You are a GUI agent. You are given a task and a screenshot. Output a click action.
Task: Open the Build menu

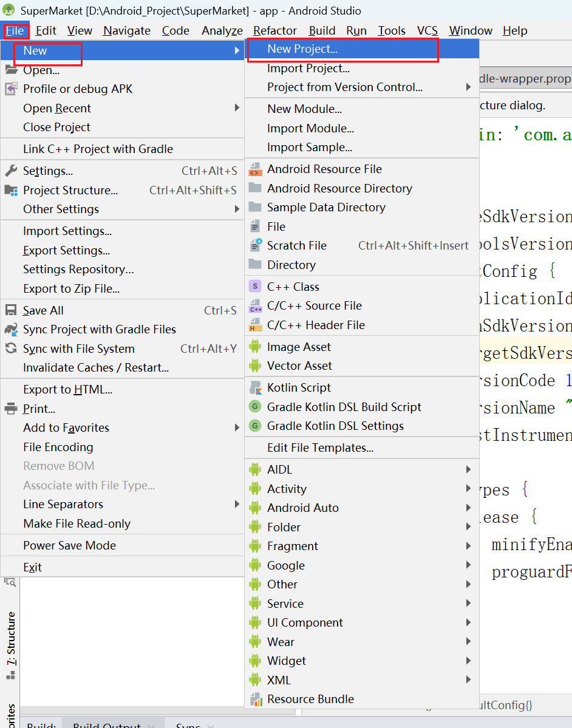[322, 30]
